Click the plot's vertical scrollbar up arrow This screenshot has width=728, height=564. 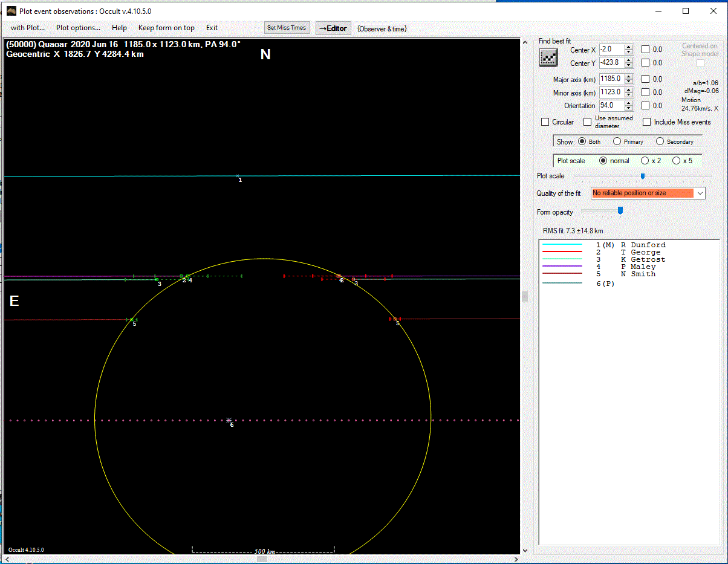525,42
